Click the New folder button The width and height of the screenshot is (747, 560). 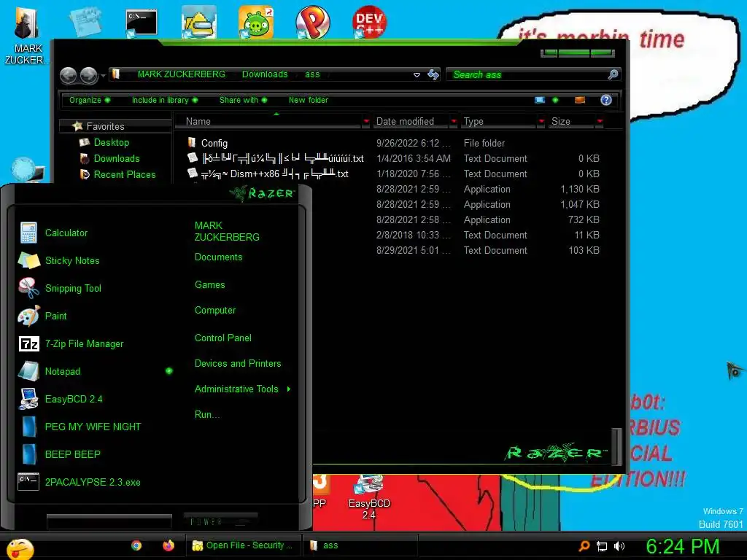coord(309,100)
